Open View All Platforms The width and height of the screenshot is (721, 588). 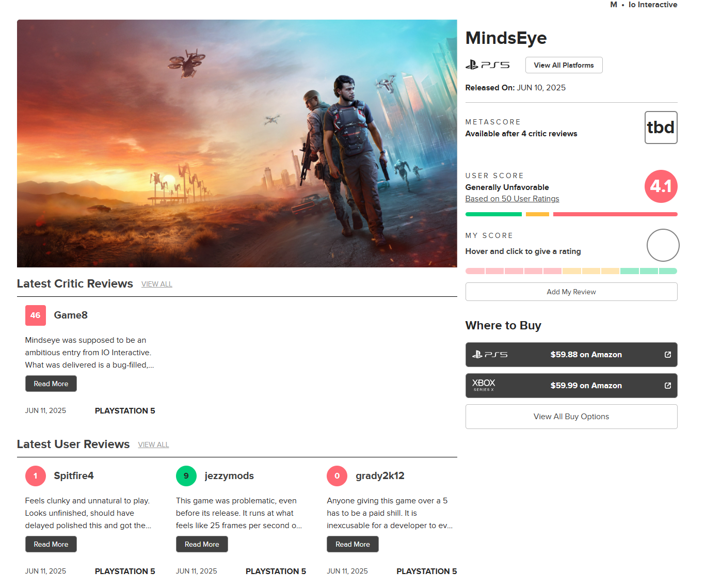pos(564,65)
